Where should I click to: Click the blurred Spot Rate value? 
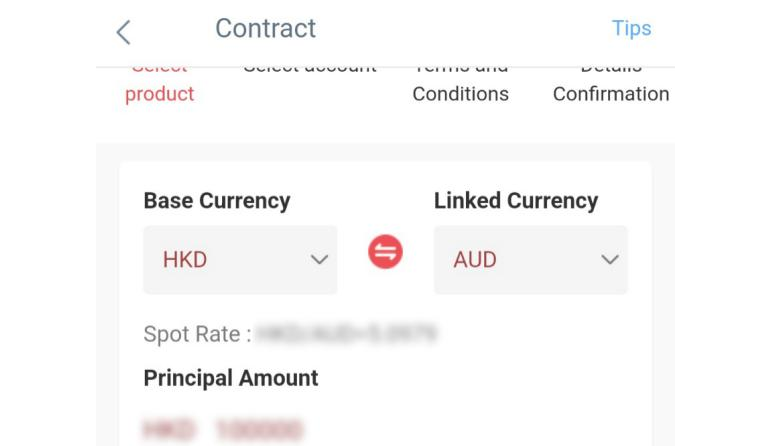(x=347, y=333)
